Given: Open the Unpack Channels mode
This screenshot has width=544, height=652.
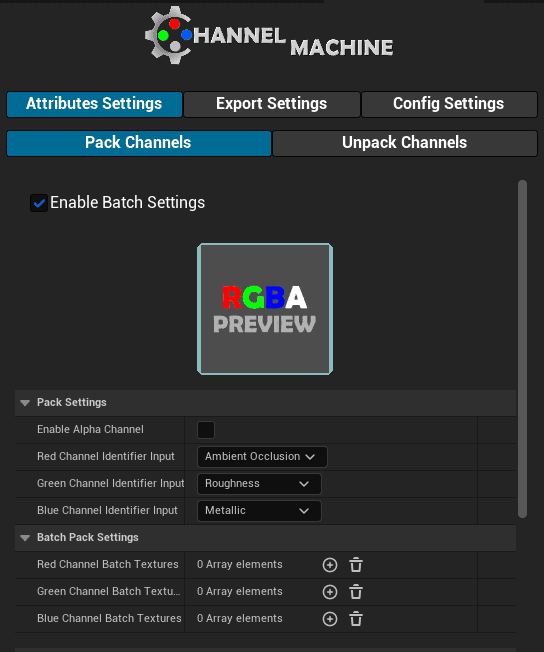Looking at the screenshot, I should point(405,143).
